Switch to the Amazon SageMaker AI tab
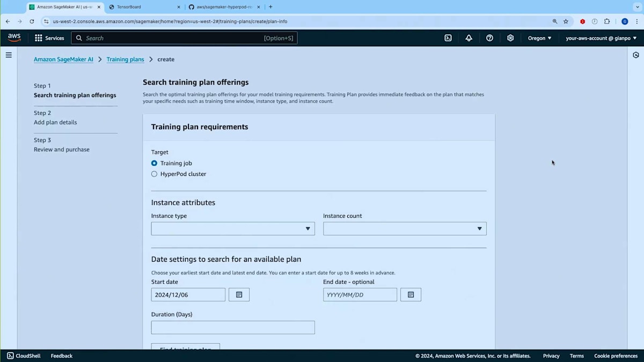The height and width of the screenshot is (362, 644). click(65, 7)
